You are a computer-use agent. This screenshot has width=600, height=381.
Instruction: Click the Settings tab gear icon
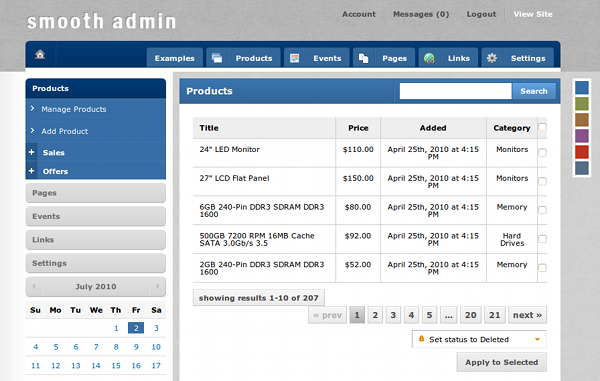click(492, 58)
